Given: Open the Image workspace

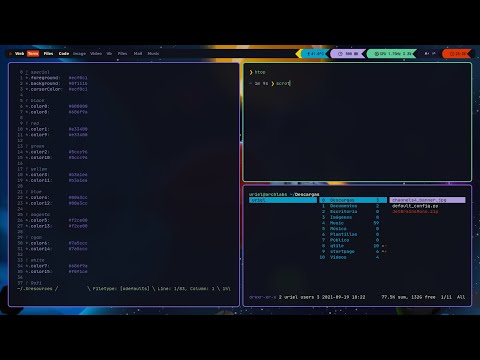Looking at the screenshot, I should click(x=79, y=53).
